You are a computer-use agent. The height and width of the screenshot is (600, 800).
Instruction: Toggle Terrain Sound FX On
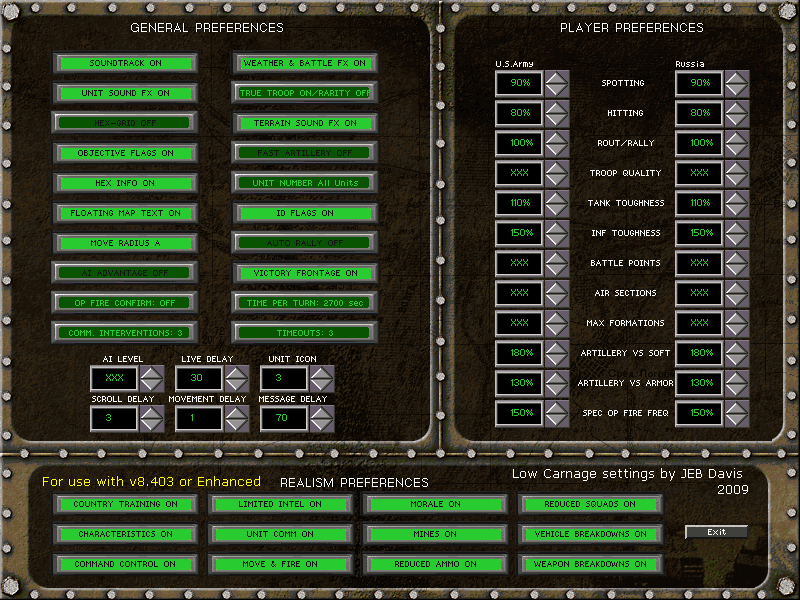tap(305, 123)
